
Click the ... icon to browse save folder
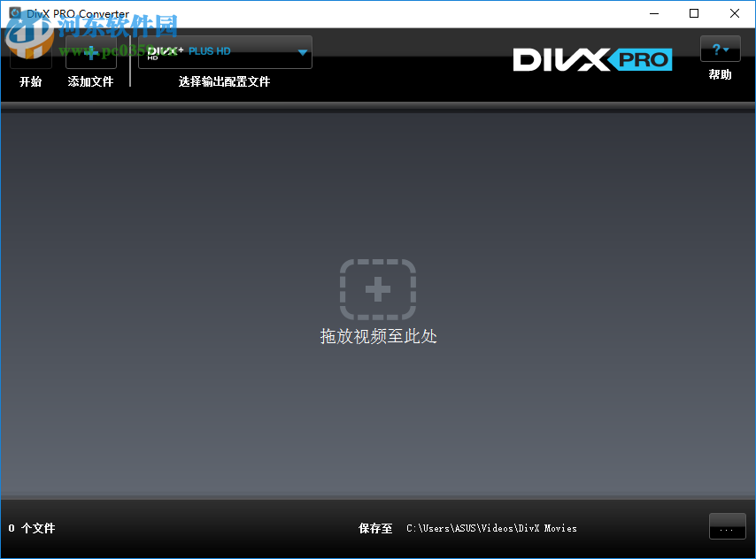[x=727, y=527]
